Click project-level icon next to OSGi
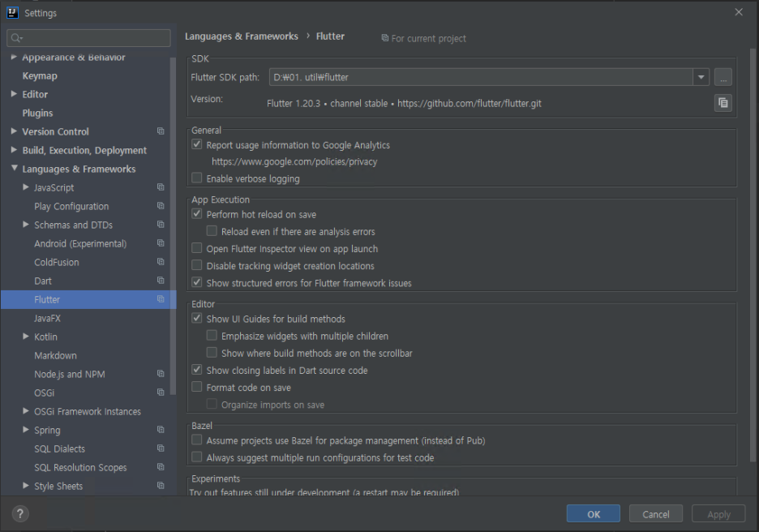 pos(161,392)
